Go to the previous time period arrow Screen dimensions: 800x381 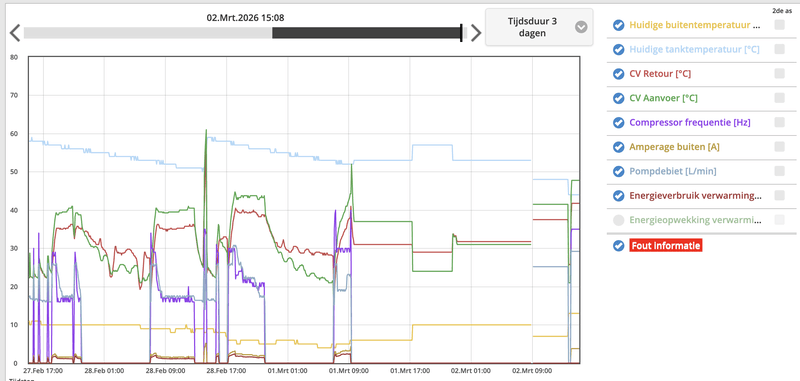tap(15, 33)
